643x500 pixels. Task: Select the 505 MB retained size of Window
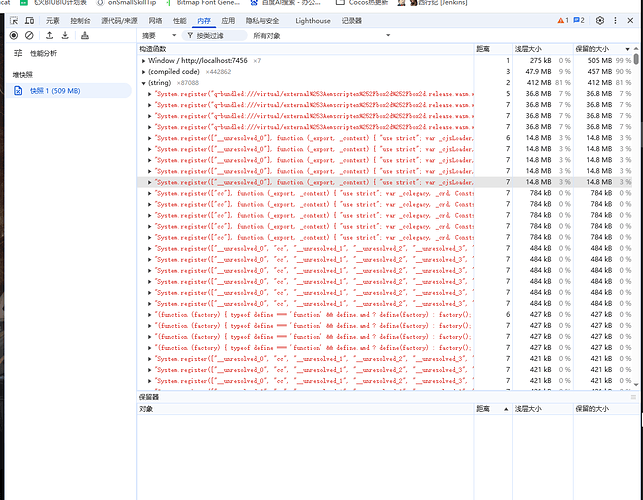pos(600,61)
